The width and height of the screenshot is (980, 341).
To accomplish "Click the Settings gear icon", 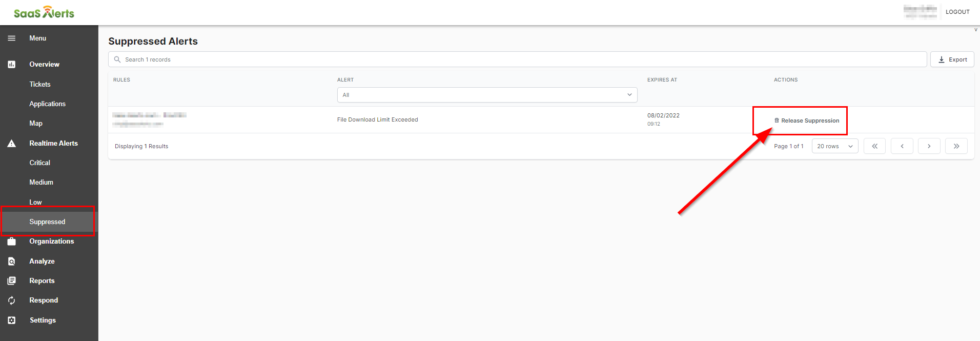I will [x=11, y=320].
